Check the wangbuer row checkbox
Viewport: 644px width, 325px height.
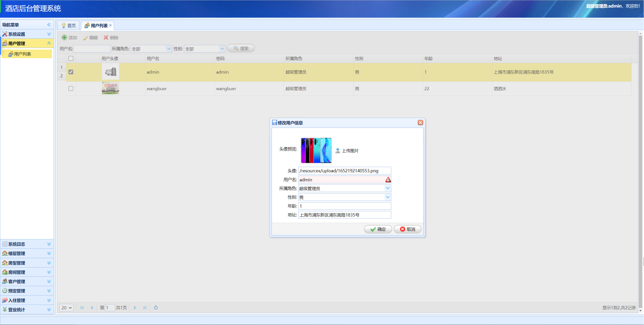click(71, 88)
